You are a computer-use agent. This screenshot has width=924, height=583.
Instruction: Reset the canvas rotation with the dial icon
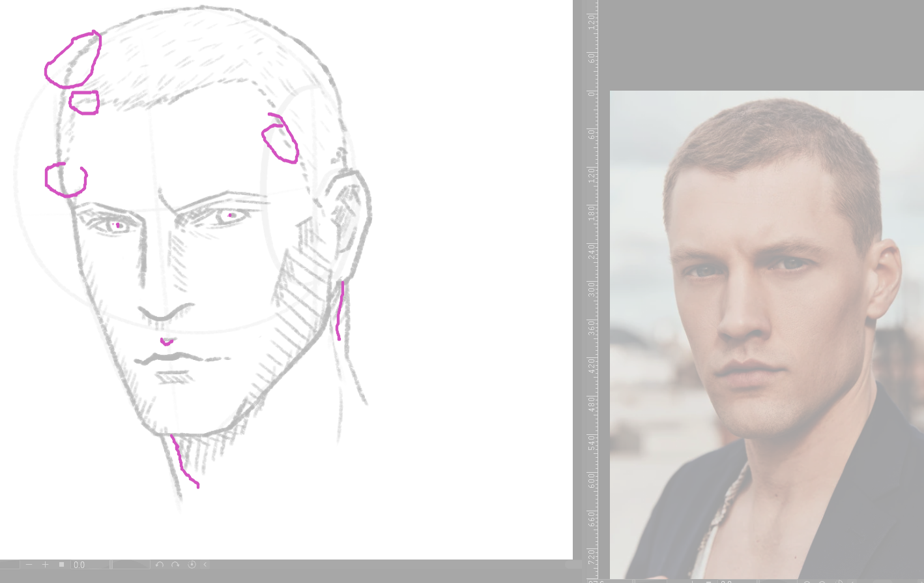pos(192,565)
